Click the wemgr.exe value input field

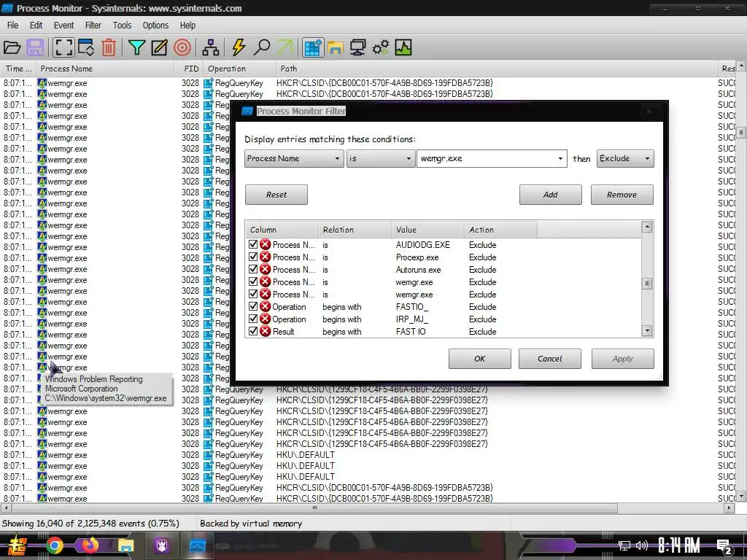click(485, 158)
